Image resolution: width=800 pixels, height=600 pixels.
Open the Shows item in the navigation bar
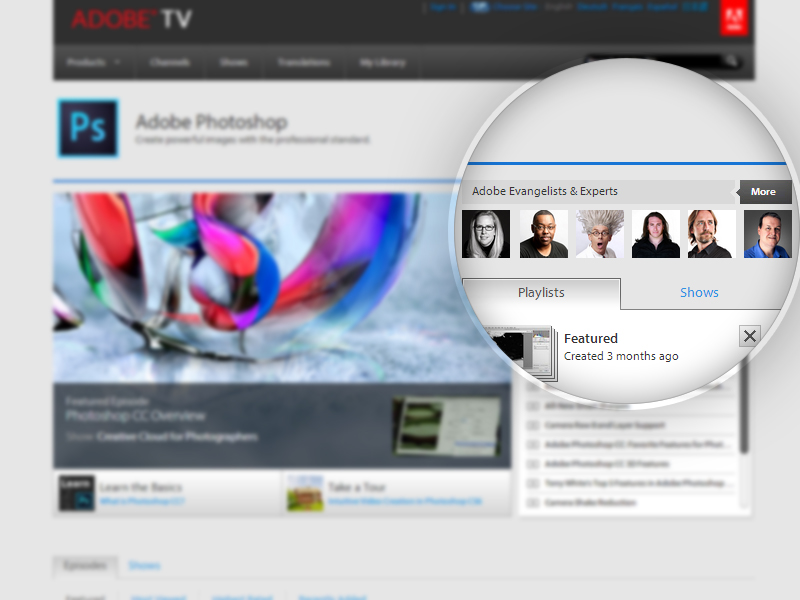point(234,62)
